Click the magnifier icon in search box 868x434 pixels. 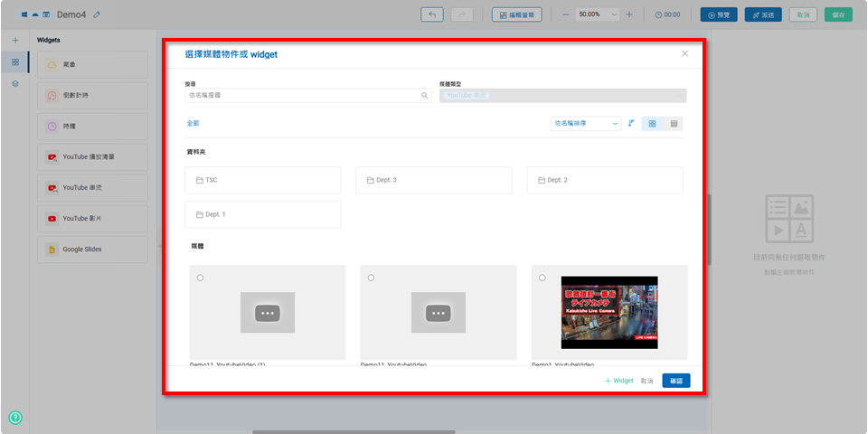(x=424, y=95)
